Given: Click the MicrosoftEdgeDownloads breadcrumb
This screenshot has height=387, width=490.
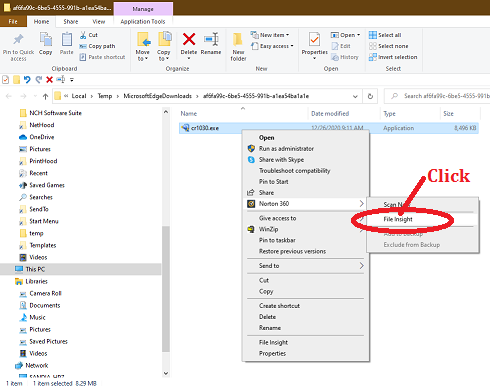Looking at the screenshot, I should point(157,96).
